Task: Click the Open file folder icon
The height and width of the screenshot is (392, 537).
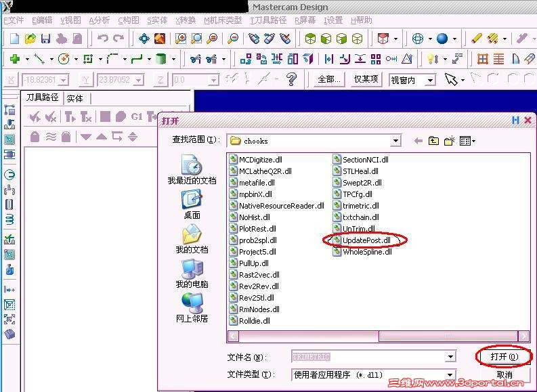Action: tap(30, 39)
